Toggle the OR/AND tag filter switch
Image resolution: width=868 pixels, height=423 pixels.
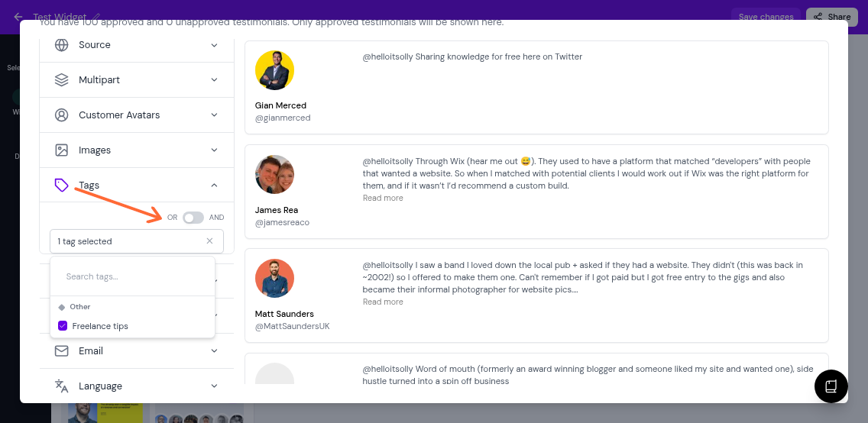pos(193,218)
